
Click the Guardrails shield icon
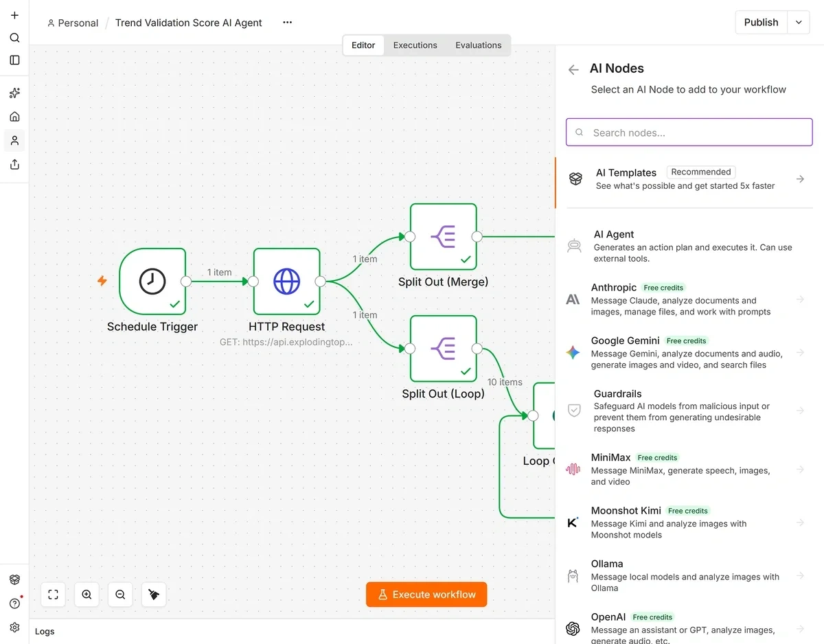(574, 411)
